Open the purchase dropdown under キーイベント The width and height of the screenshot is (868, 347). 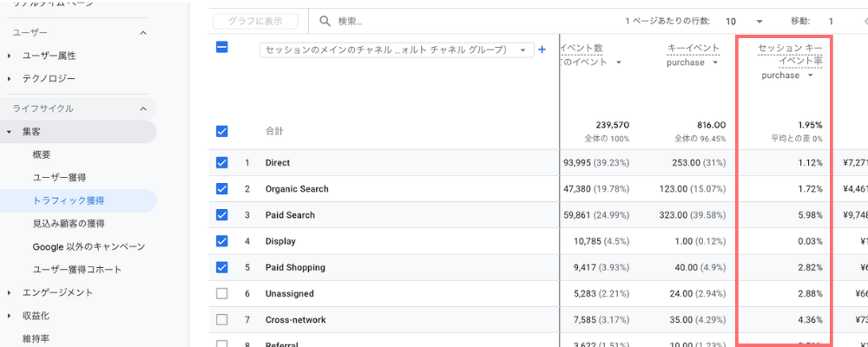pyautogui.click(x=692, y=62)
